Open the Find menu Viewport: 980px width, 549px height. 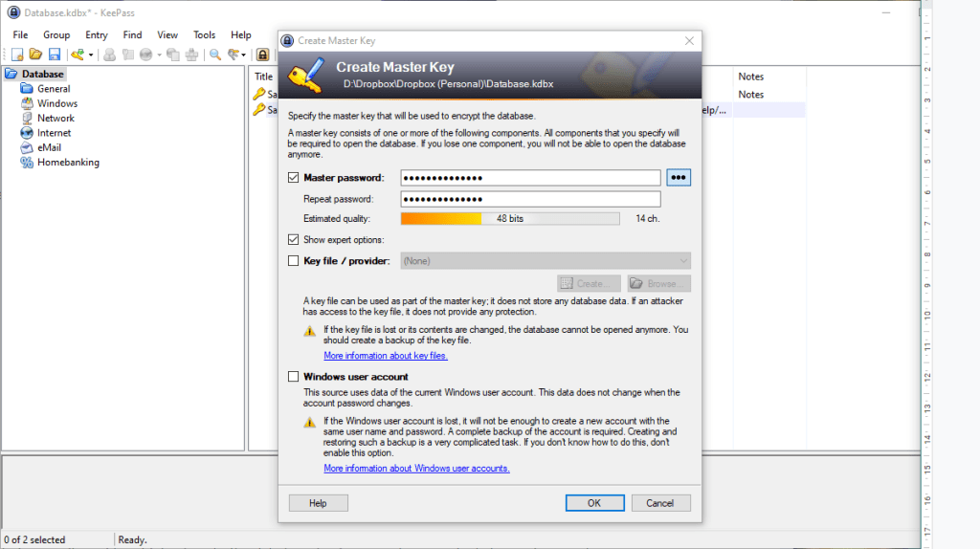[x=132, y=35]
